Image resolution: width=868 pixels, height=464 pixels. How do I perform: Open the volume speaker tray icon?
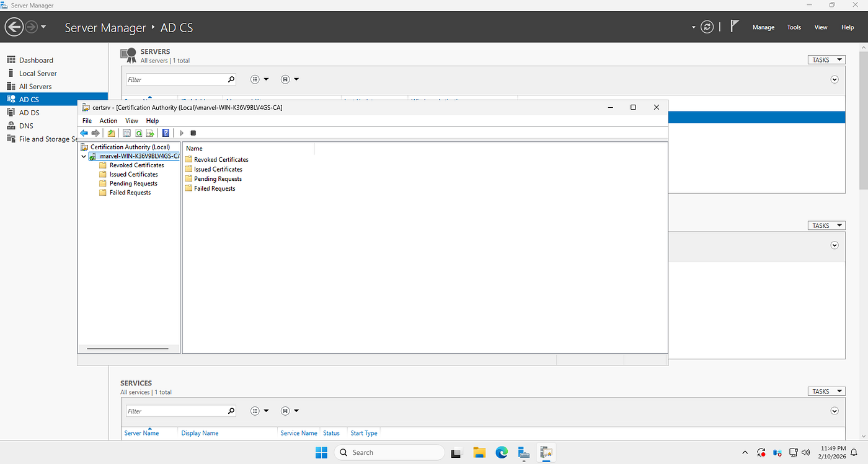(806, 452)
